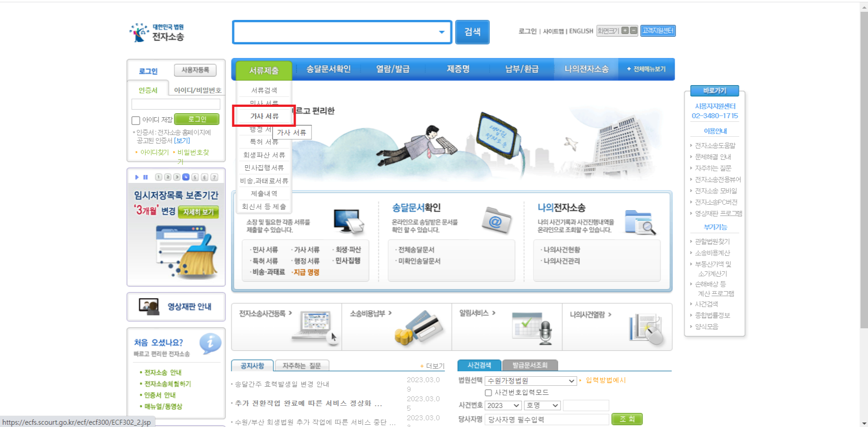Open 열람/발급 main menu
Screen dimensions: 868x427
pos(393,69)
